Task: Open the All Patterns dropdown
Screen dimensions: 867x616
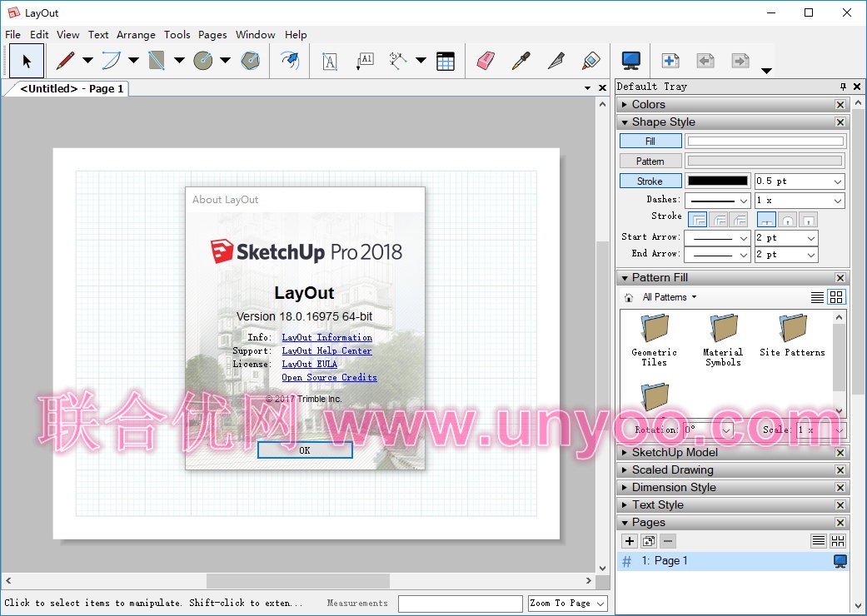Action: (669, 297)
